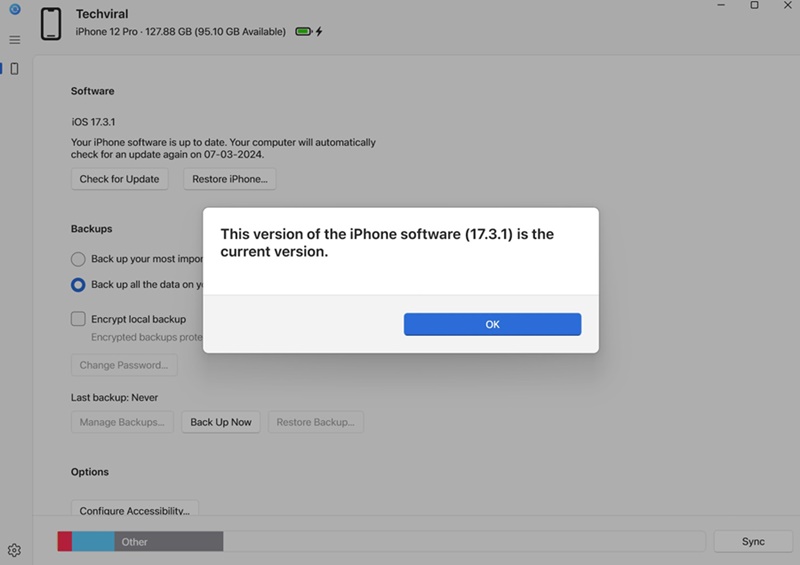
Task: Click the gray Other storage segment
Action: click(168, 542)
